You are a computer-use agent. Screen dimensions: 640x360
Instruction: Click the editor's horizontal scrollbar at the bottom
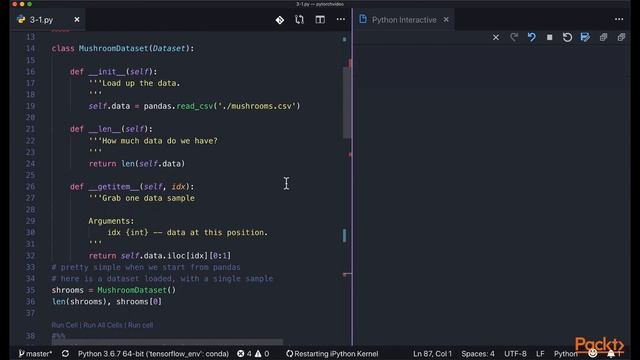tap(167, 342)
